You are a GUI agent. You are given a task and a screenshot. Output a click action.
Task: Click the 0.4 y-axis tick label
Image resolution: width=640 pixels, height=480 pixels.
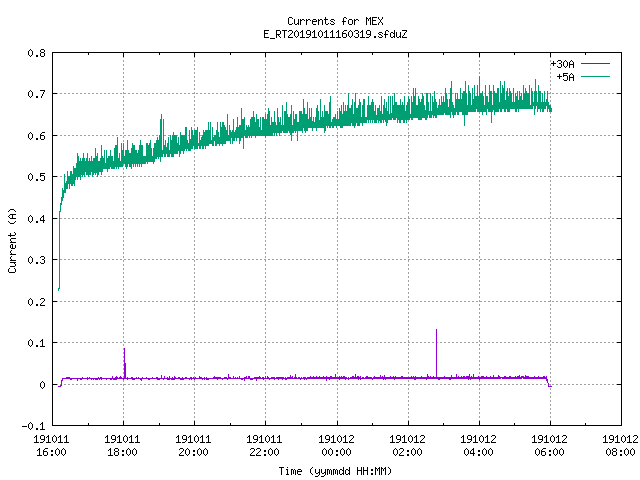(x=36, y=219)
